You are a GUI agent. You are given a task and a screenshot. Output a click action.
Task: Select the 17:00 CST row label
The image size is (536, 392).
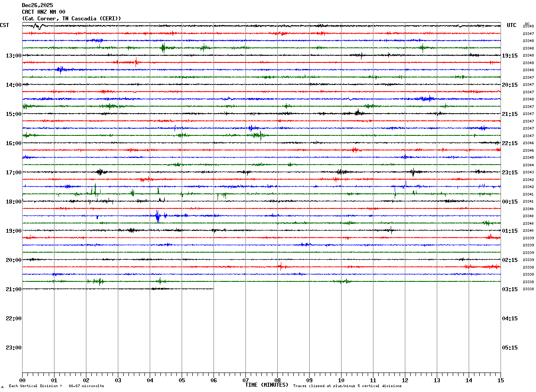pyautogui.click(x=13, y=173)
